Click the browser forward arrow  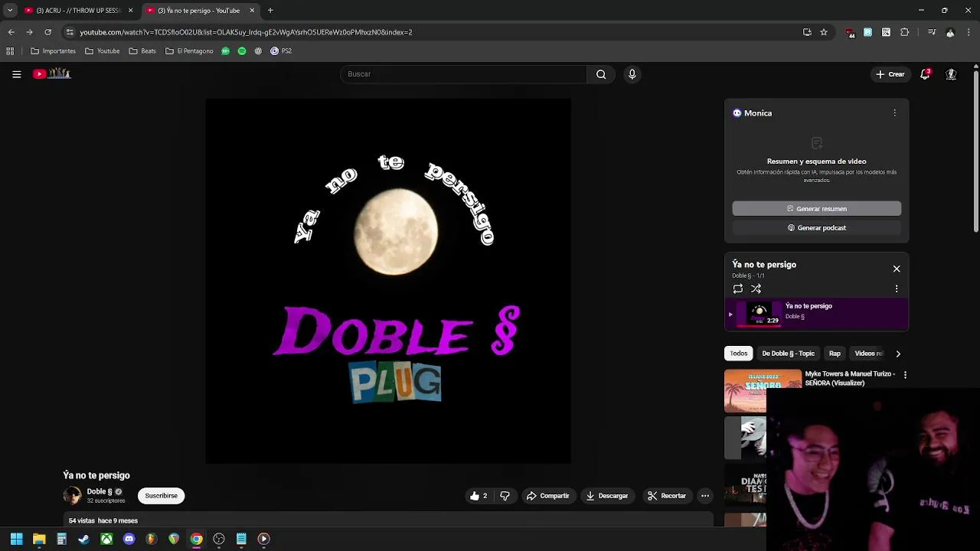tap(29, 32)
